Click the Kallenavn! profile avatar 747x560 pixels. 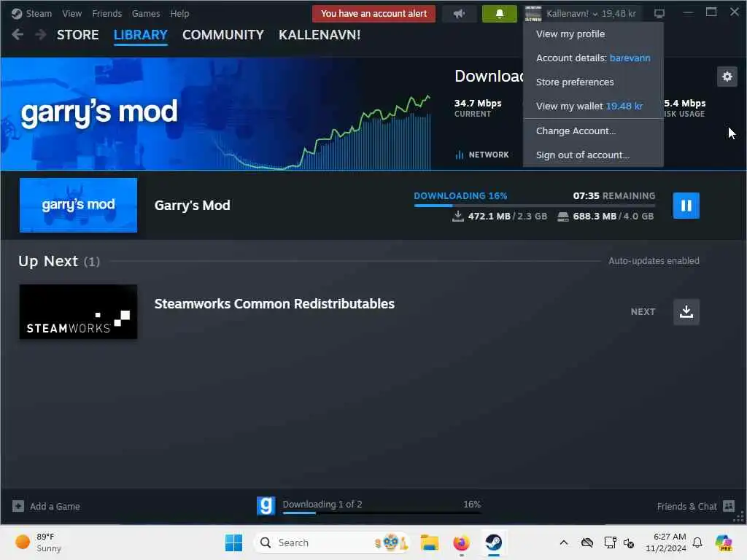(x=533, y=14)
